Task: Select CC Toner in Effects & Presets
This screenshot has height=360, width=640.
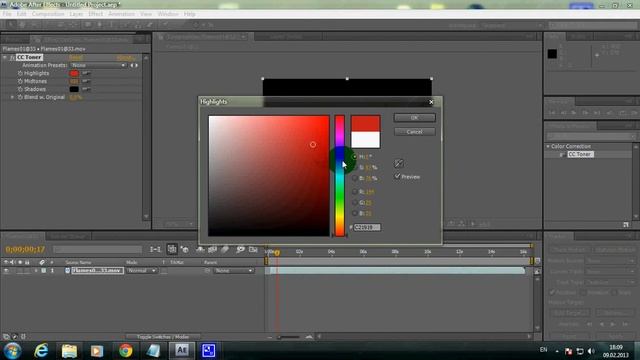Action: 580,154
